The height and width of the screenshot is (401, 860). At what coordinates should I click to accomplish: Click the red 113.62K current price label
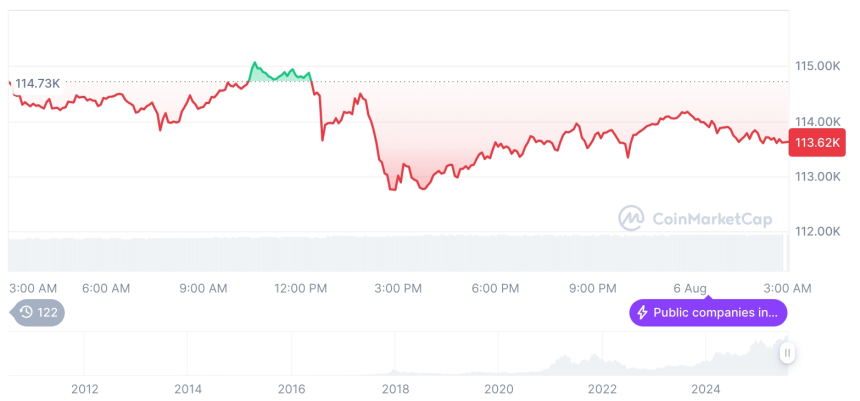click(x=817, y=143)
